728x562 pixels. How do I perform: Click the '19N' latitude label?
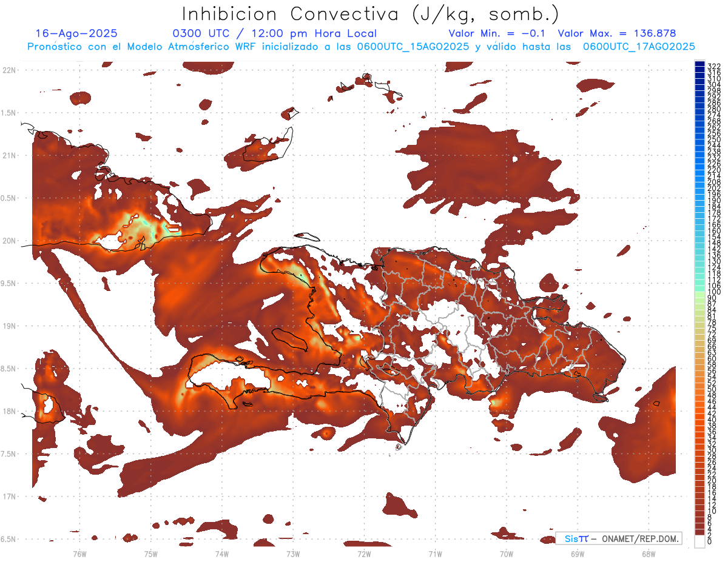point(8,326)
